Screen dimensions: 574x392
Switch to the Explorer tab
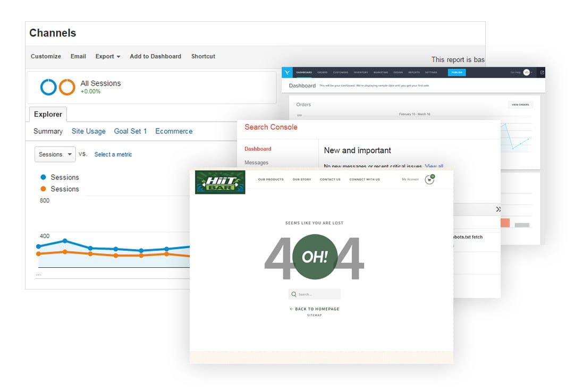(x=48, y=114)
